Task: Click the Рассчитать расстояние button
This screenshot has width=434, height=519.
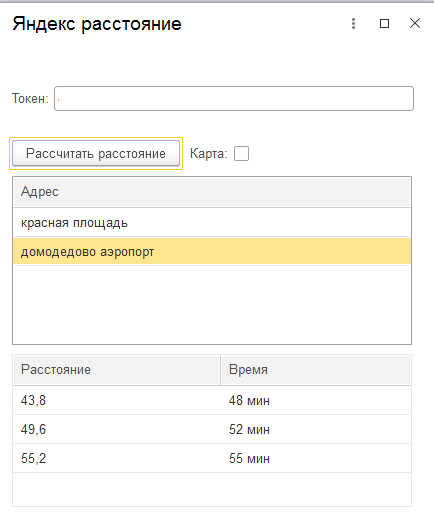Action: pos(96,153)
